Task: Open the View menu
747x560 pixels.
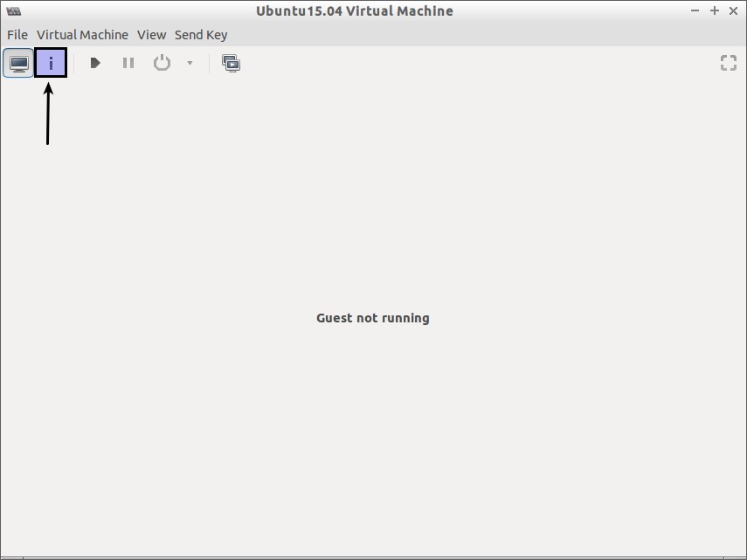Action: point(151,35)
